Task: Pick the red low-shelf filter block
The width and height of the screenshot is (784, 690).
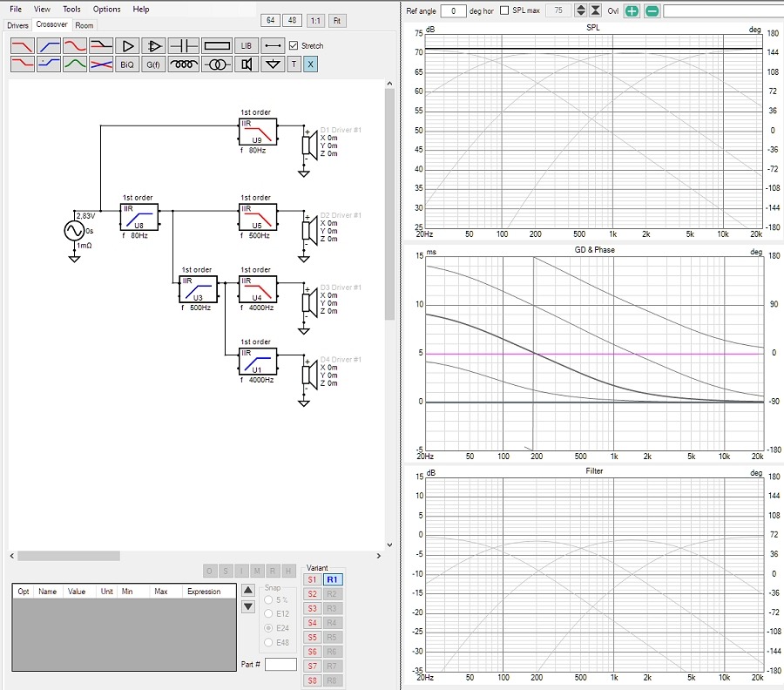Action: [x=23, y=64]
